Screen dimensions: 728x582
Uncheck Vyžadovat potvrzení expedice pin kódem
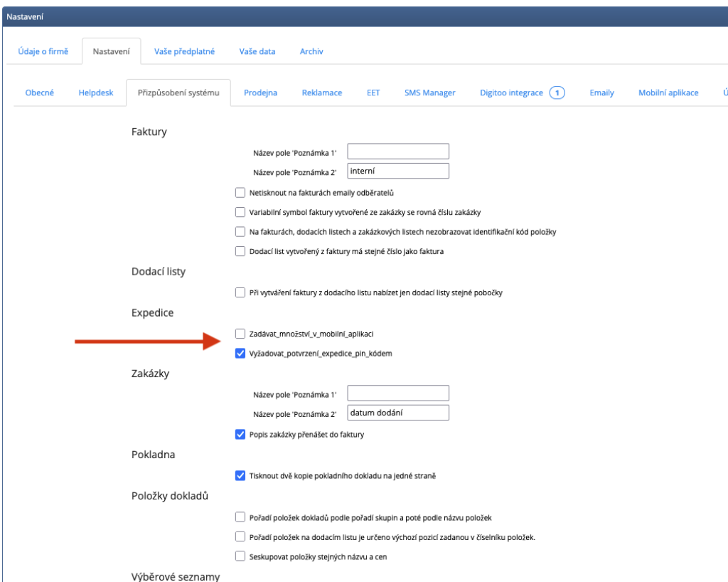point(240,354)
